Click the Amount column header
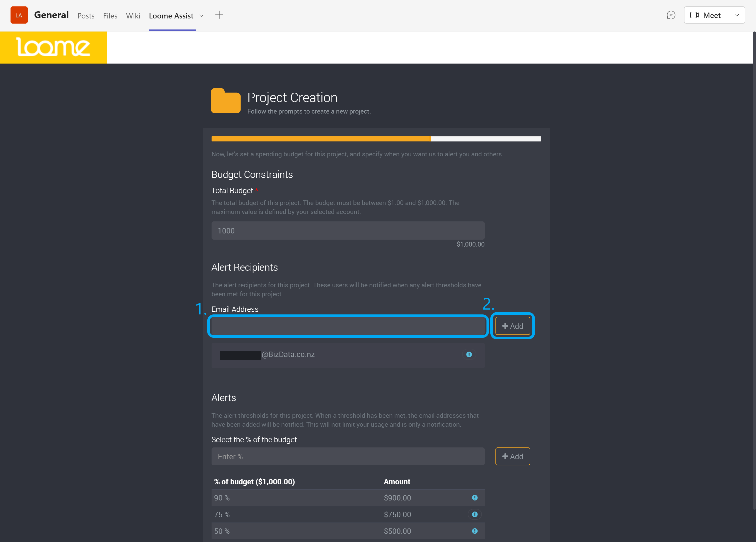756x542 pixels. pyautogui.click(x=397, y=482)
